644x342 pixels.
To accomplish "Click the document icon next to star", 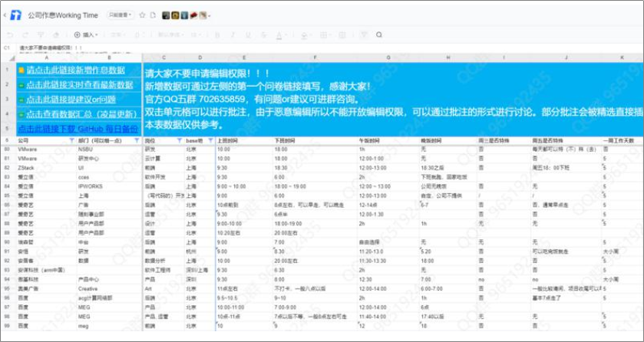I will (x=153, y=15).
